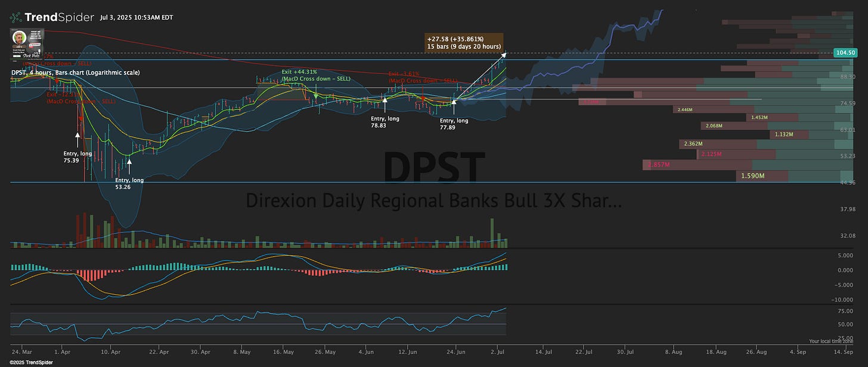Click the 53.23 price axis label
Image resolution: width=868 pixels, height=367 pixels.
[x=848, y=156]
